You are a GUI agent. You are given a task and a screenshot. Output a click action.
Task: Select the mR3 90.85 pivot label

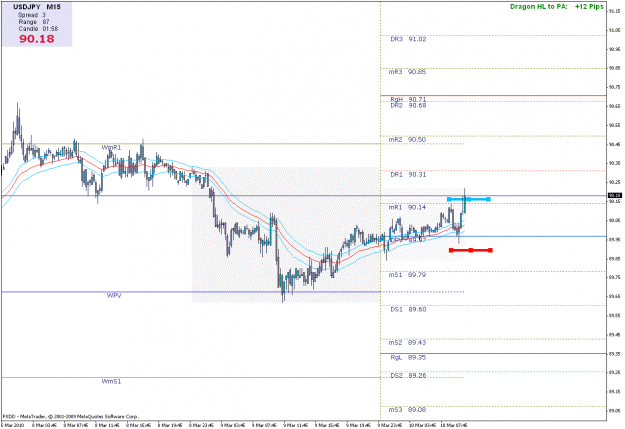coord(407,72)
